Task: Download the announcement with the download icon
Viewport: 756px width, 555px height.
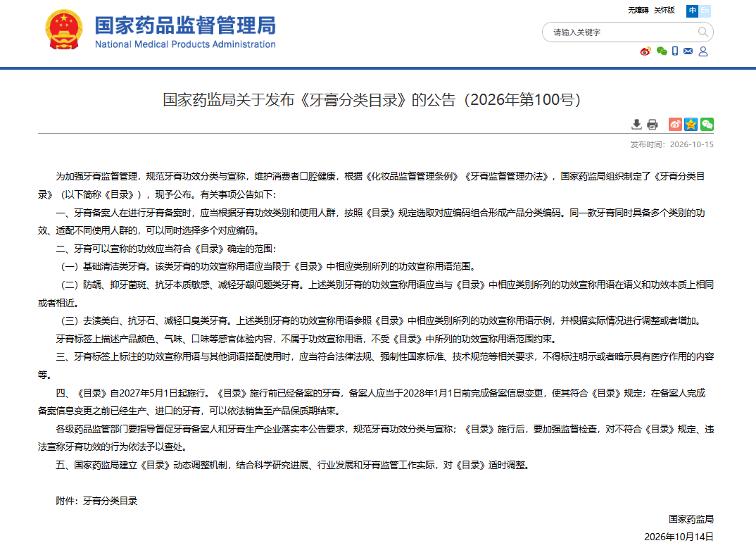Action: 636,125
